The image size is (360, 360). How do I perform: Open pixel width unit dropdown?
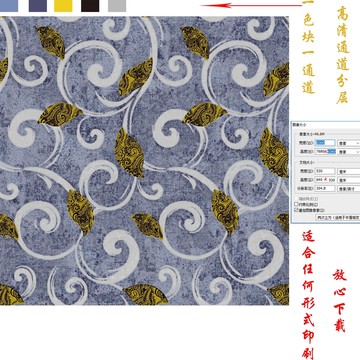point(349,143)
